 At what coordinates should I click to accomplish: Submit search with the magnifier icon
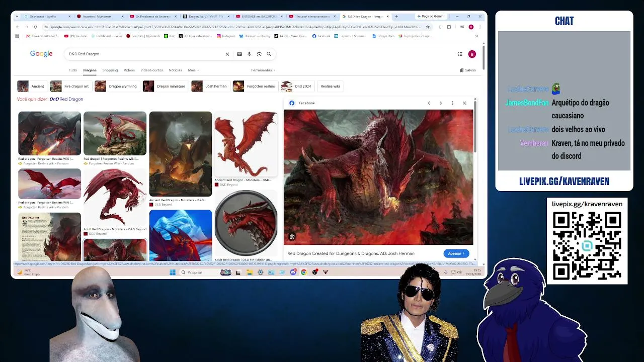click(x=269, y=54)
